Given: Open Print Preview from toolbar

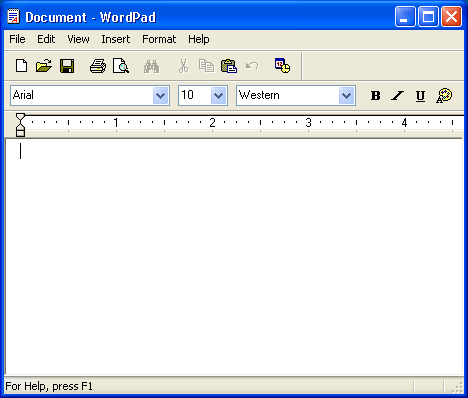Looking at the screenshot, I should [x=121, y=66].
